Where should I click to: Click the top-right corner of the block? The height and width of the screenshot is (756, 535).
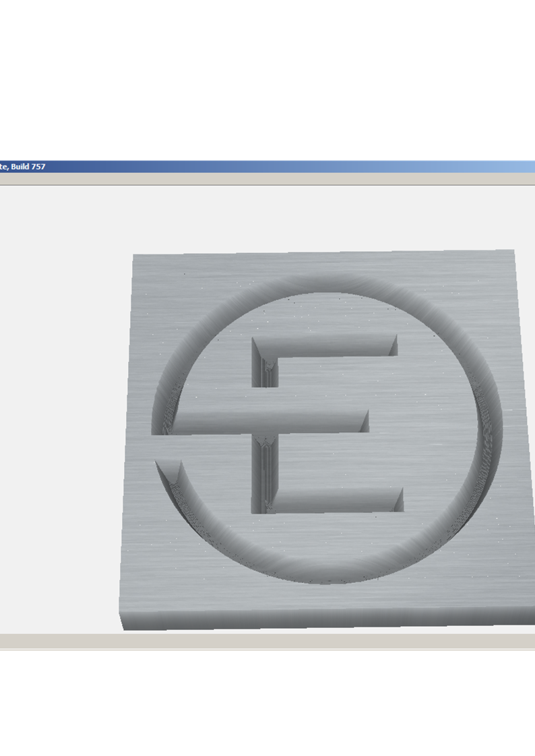pyautogui.click(x=513, y=252)
